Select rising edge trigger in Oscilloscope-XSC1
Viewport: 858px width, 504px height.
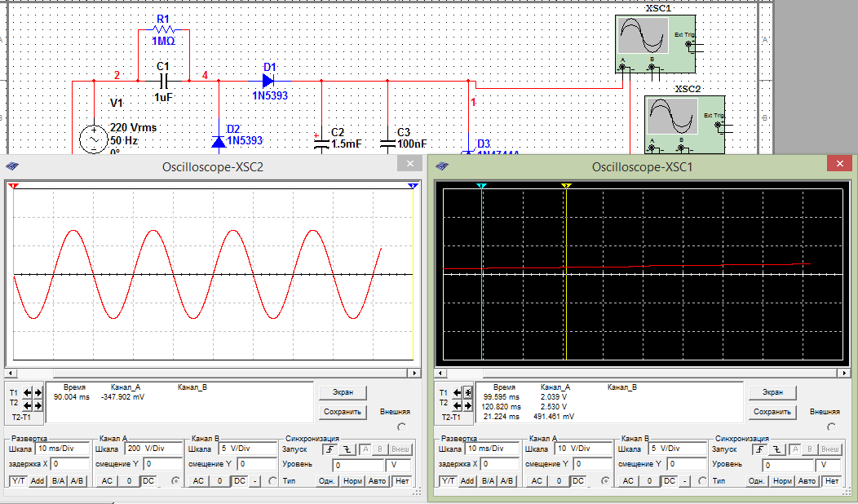759,449
